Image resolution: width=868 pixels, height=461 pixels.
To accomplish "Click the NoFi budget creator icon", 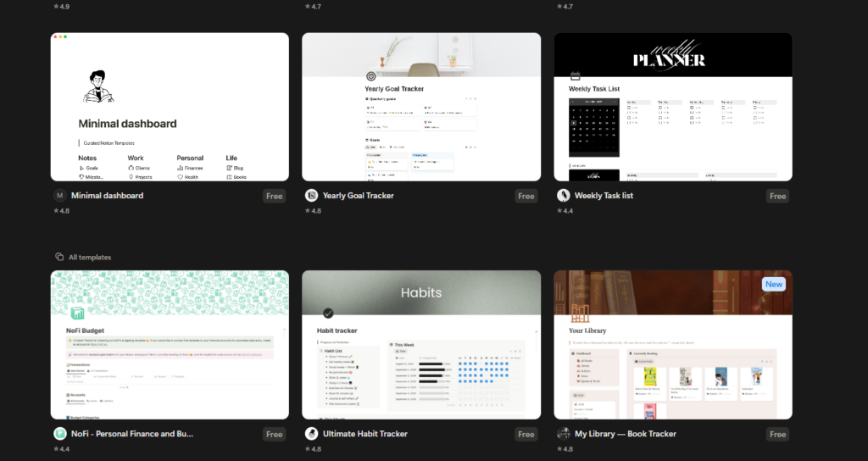I will (59, 434).
